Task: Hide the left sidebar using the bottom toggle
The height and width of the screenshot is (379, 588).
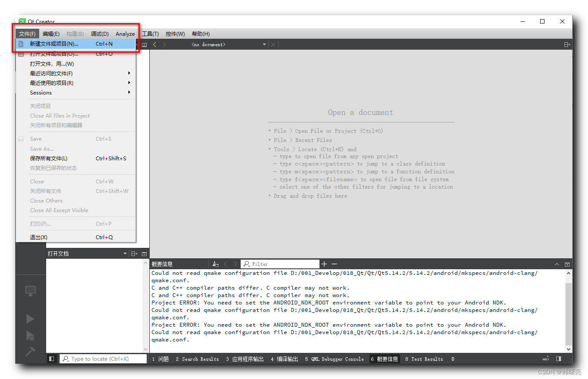Action: pyautogui.click(x=51, y=359)
